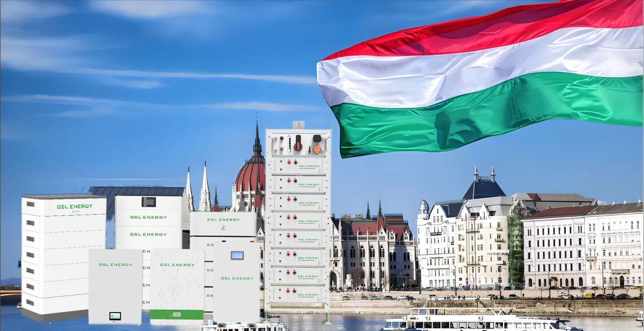Image resolution: width=644 pixels, height=331 pixels.
Task: Click the GSL ENERGY text on the marble-pattern wall battery
Action: tap(177, 265)
